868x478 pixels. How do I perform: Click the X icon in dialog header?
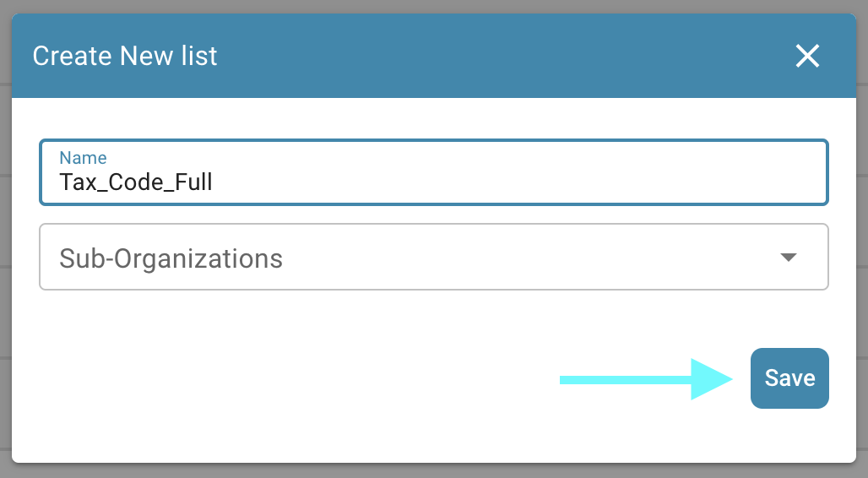(807, 57)
